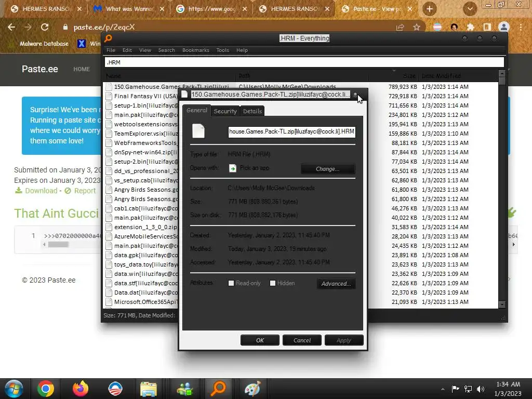Click the volume speaker tray icon

point(481,389)
